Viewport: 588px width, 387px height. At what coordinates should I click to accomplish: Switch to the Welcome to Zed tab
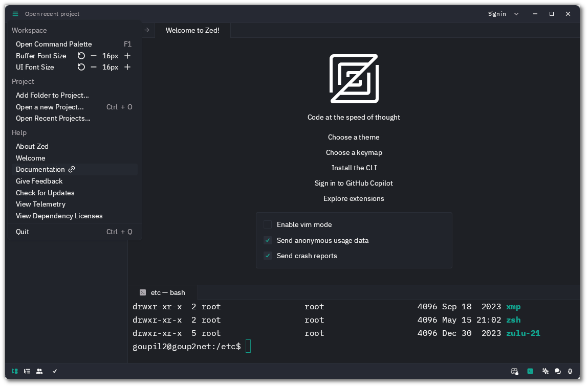pyautogui.click(x=192, y=30)
